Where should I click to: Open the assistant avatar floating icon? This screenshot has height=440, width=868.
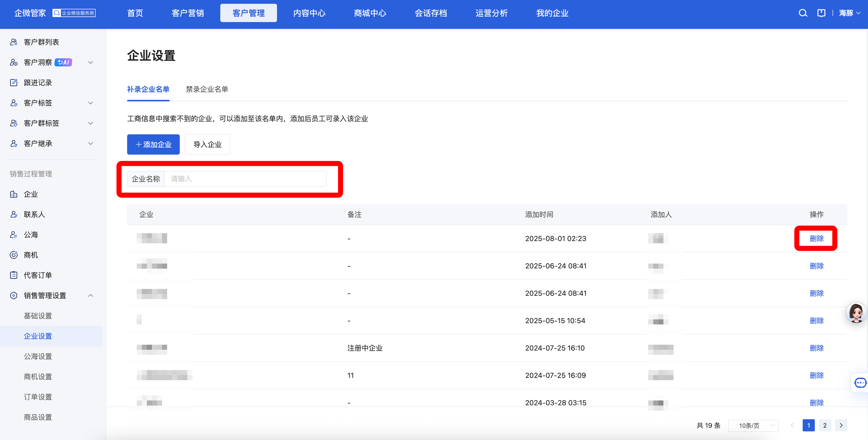(x=856, y=313)
